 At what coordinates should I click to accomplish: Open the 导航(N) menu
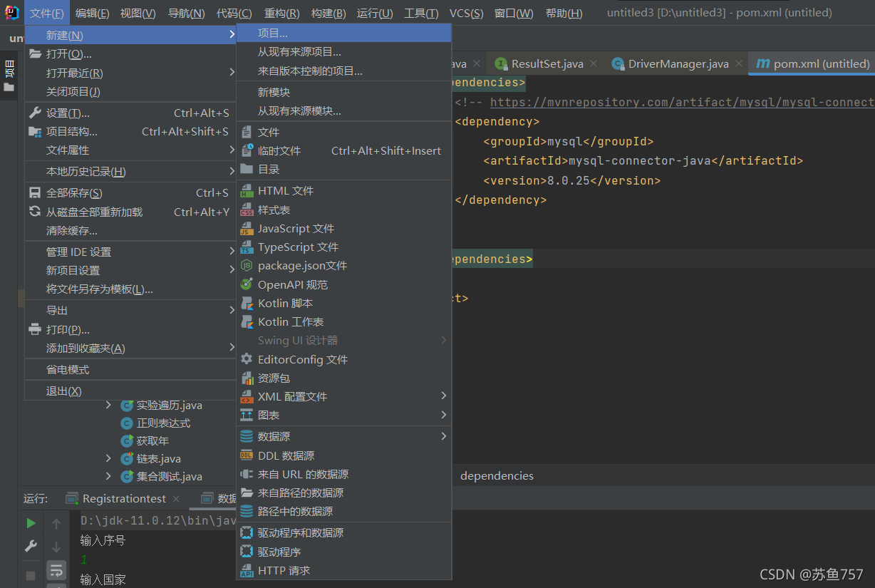pyautogui.click(x=187, y=14)
